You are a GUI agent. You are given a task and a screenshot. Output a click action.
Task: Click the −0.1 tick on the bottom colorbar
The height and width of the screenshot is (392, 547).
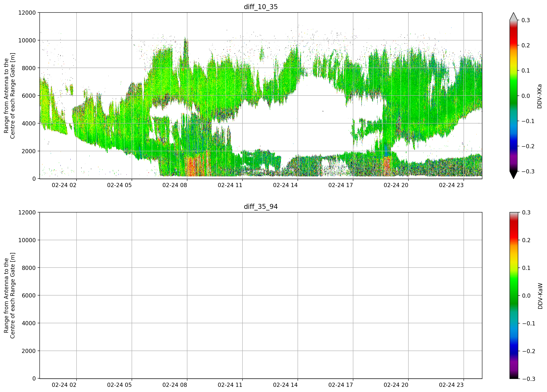(x=528, y=323)
